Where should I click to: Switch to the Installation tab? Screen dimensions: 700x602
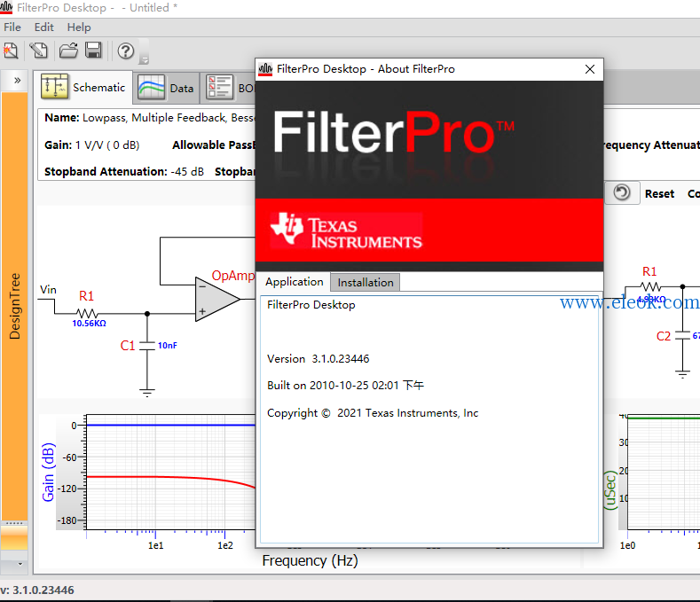coord(366,283)
